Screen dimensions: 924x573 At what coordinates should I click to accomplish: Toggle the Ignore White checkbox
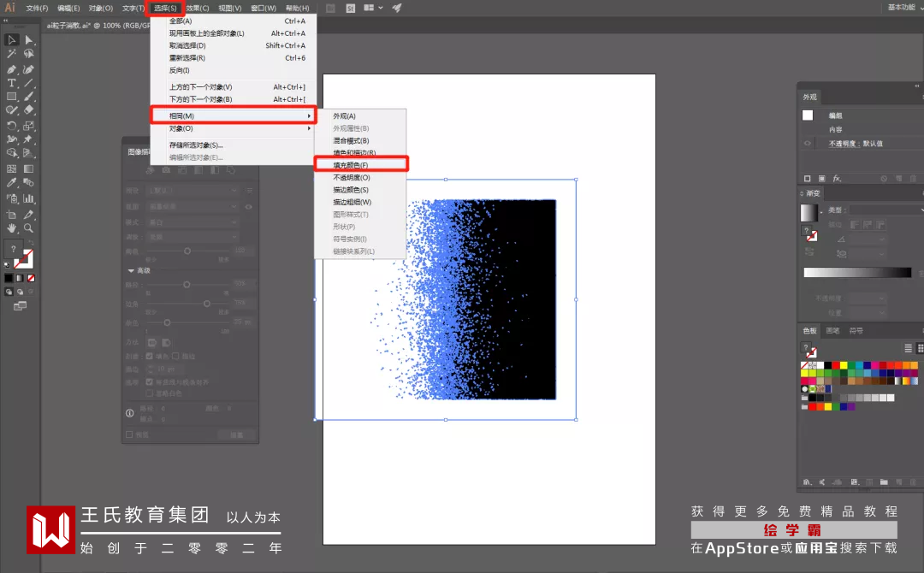pos(149,393)
